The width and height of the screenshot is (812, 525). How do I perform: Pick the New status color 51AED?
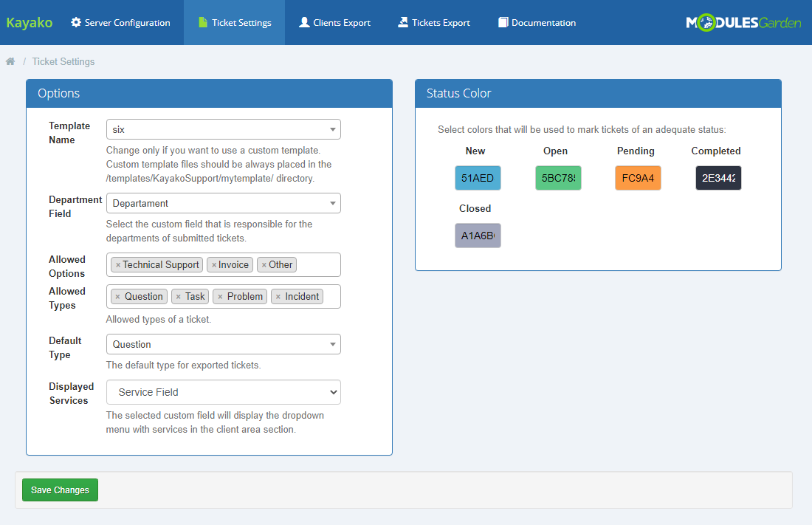[x=478, y=178]
